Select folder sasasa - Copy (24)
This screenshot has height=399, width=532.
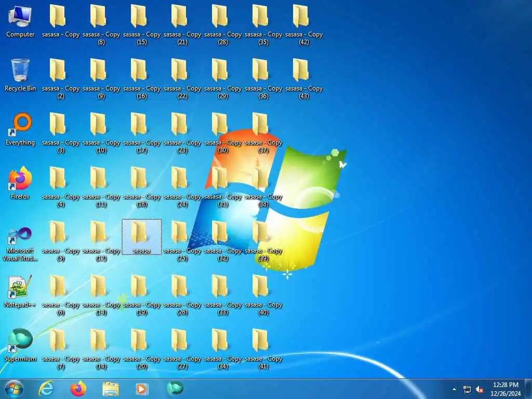pyautogui.click(x=182, y=187)
